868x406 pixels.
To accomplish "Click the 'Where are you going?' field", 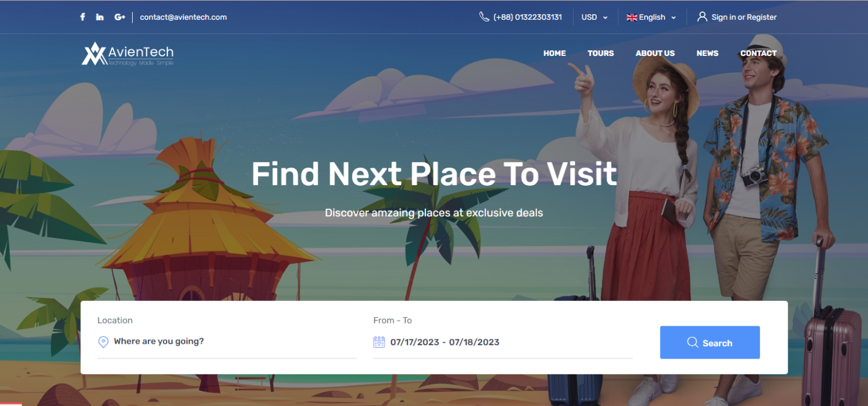I will pos(227,342).
